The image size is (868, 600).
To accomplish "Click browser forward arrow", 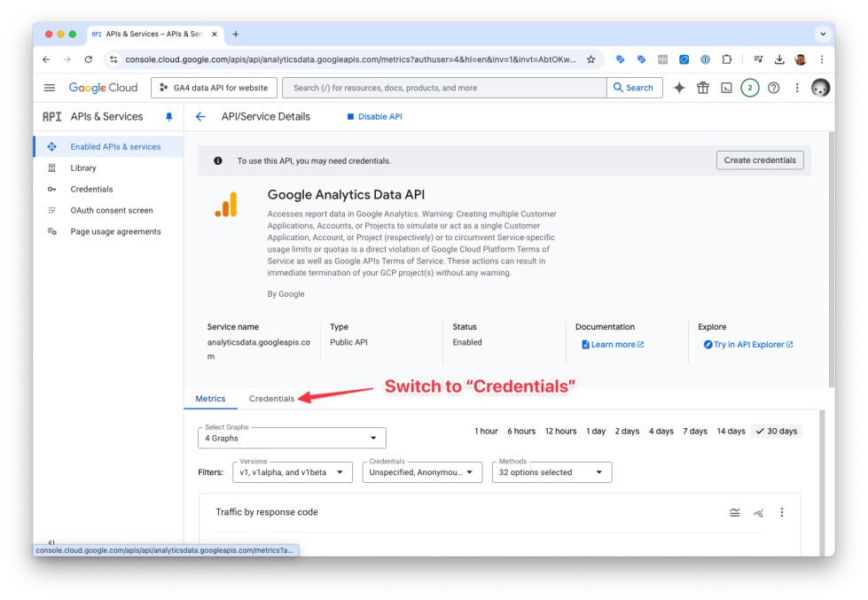I will [67, 59].
